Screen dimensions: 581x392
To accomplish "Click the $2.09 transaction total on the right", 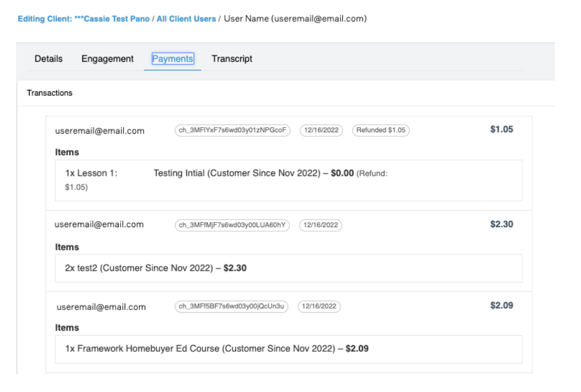I will click(501, 306).
